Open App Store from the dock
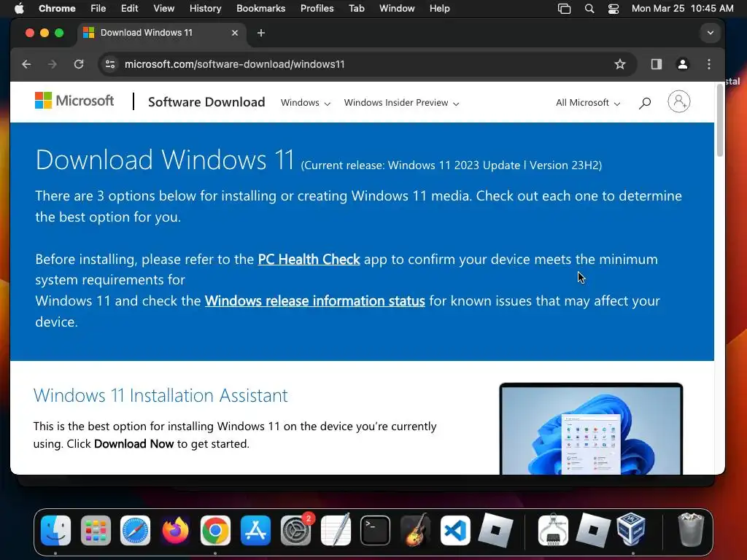 point(255,530)
